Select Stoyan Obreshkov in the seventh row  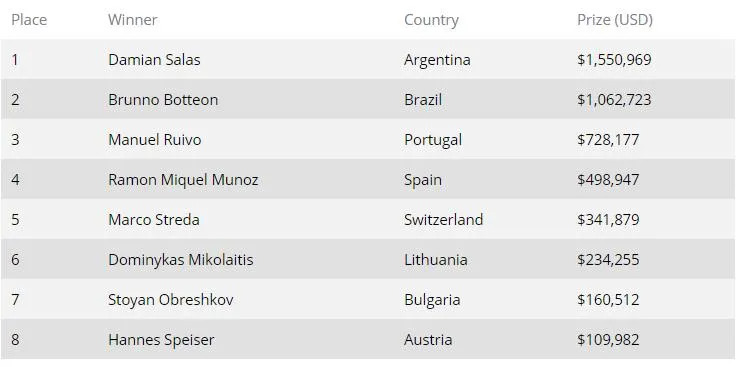pos(171,300)
